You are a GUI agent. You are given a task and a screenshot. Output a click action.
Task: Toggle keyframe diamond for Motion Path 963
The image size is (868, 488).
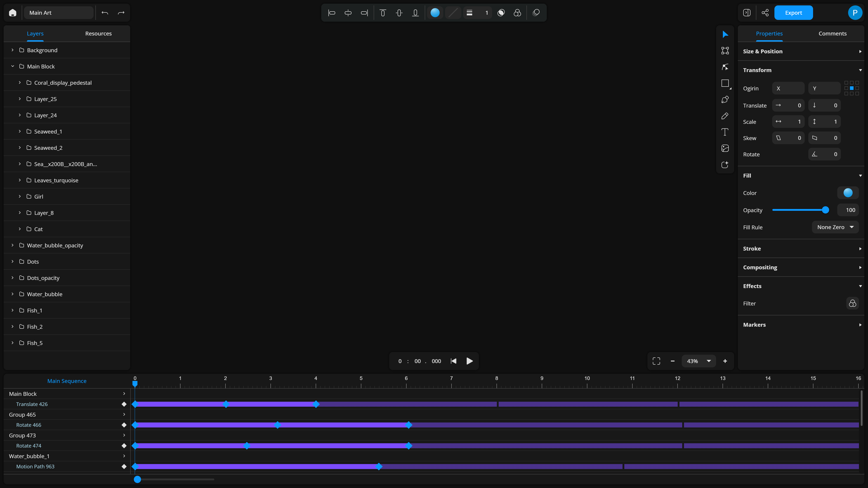[124, 467]
